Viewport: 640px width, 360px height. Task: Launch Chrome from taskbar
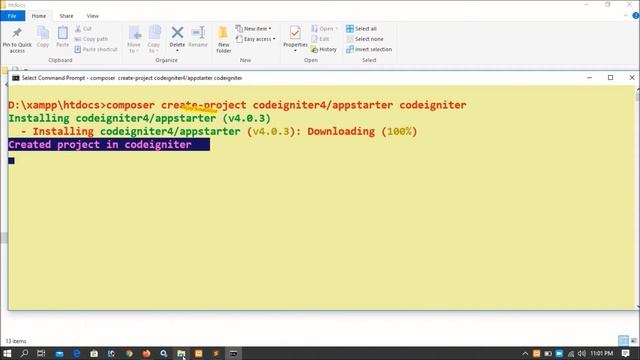tap(129, 353)
